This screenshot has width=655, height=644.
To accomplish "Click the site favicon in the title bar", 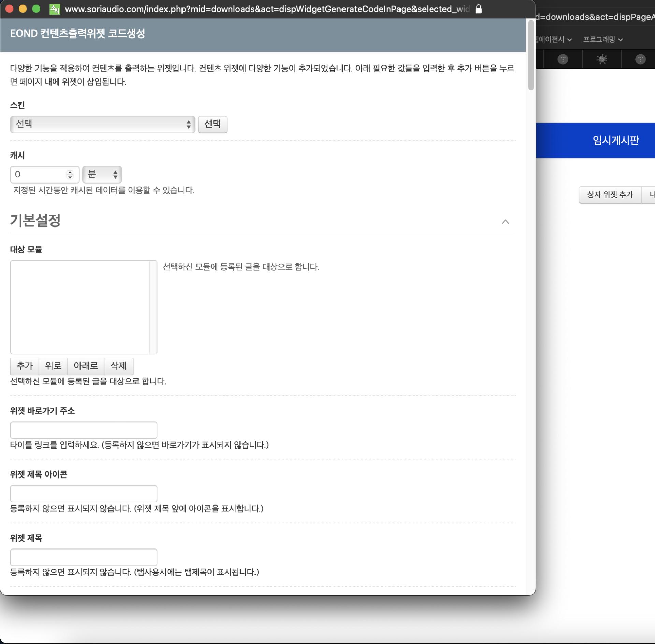I will pos(55,9).
